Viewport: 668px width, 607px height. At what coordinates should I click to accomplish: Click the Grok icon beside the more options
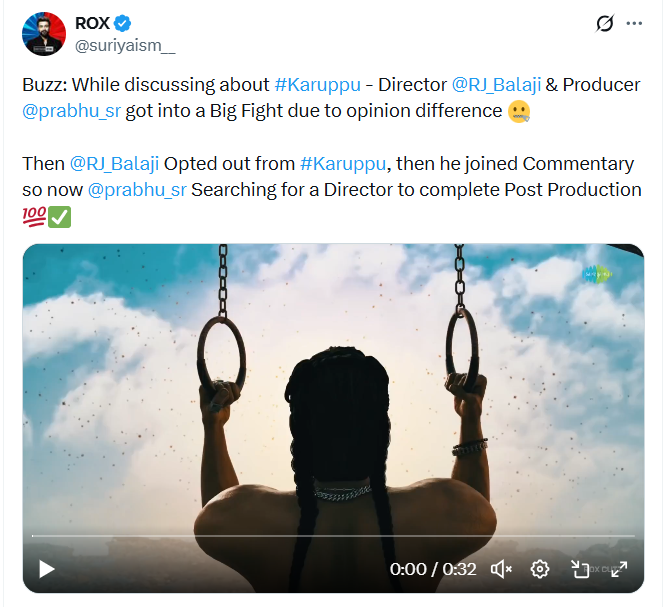click(604, 23)
